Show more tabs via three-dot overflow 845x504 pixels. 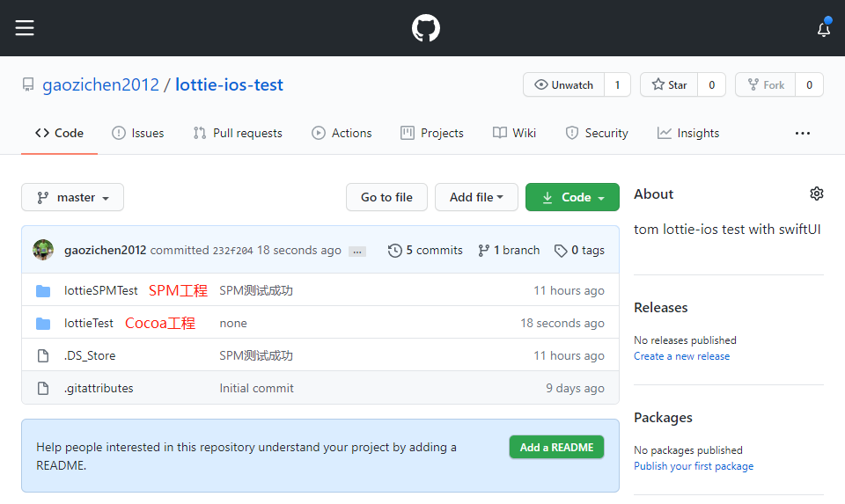coord(803,133)
